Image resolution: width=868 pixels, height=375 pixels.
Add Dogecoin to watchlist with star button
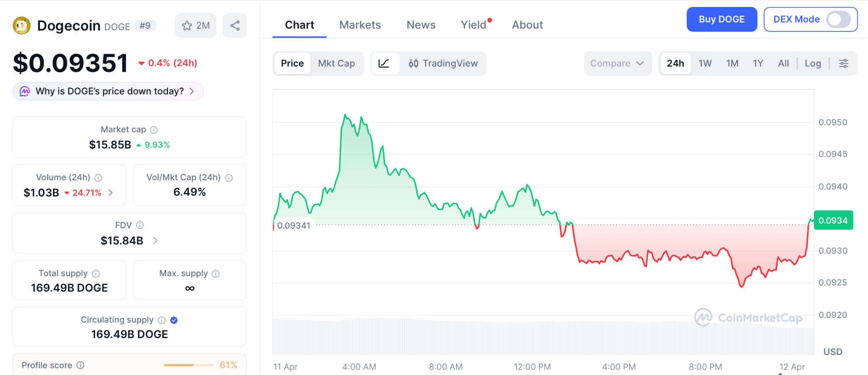click(x=195, y=25)
